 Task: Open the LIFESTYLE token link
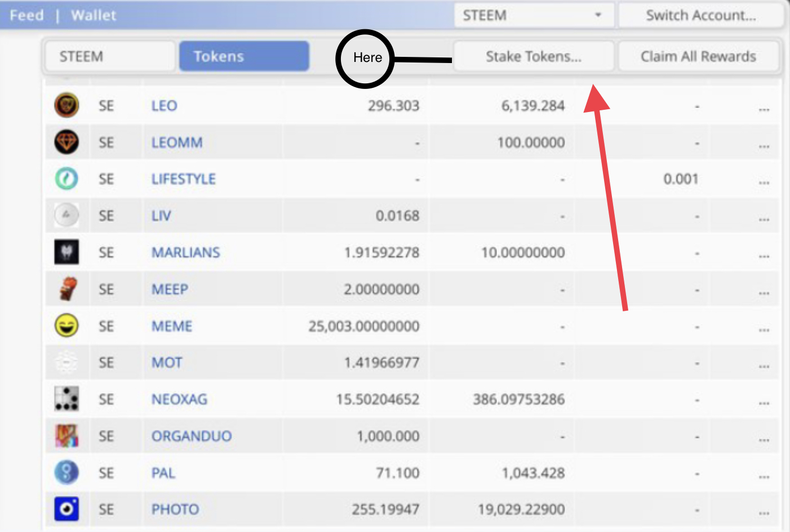point(183,179)
